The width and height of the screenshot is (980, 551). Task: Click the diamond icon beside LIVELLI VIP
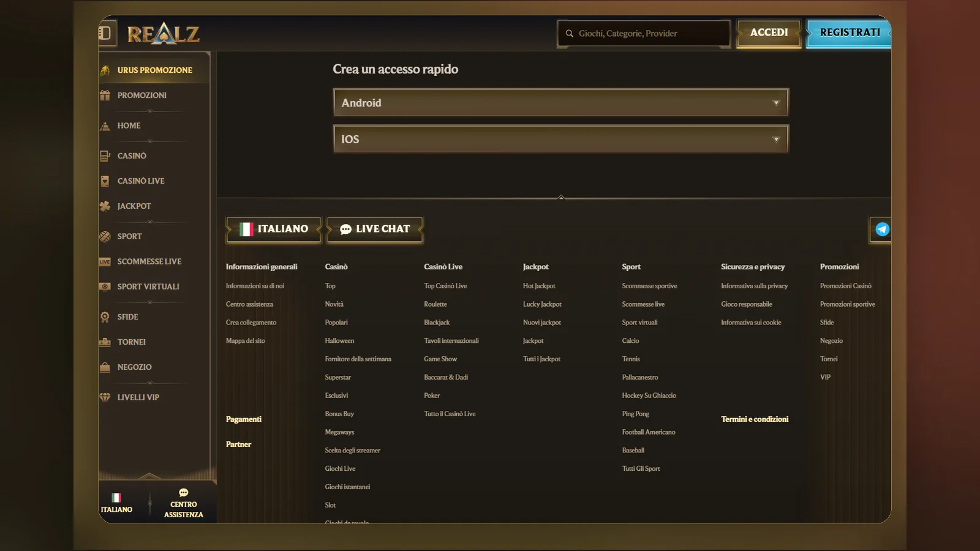click(105, 397)
